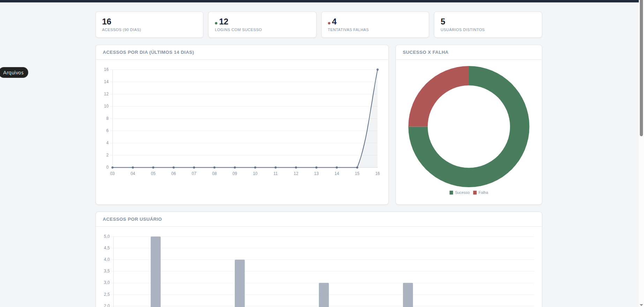Select the 4 Tentativas falhas card
This screenshot has width=644, height=307.
pos(375,25)
